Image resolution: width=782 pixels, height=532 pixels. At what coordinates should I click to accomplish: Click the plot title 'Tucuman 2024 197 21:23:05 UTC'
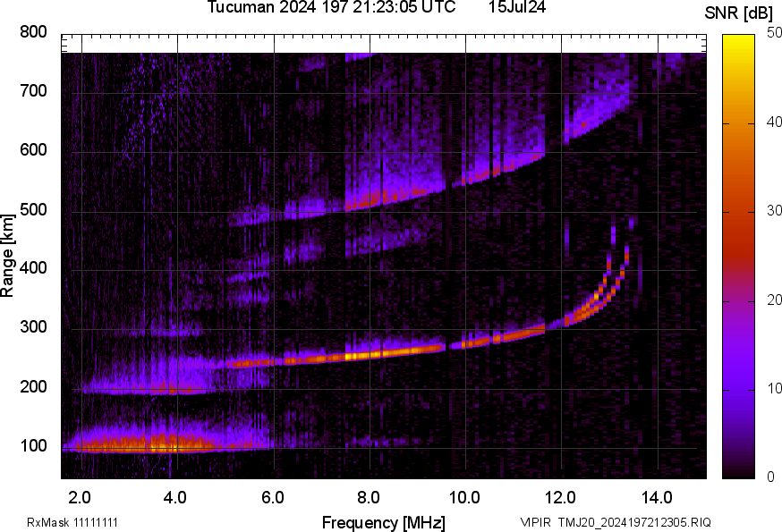tap(331, 7)
